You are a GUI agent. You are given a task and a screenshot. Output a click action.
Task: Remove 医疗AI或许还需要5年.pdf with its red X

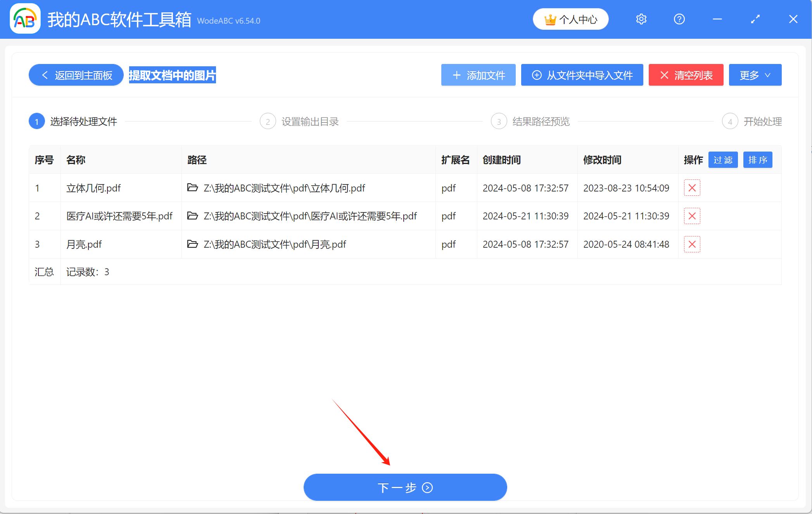pos(692,216)
